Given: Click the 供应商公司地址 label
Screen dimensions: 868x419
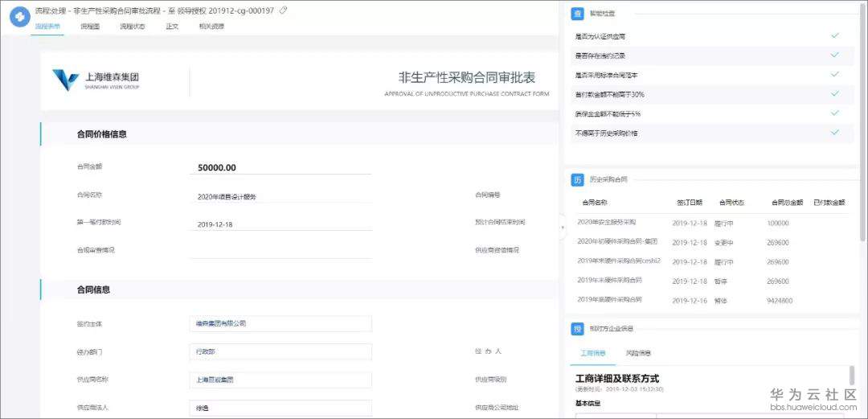Looking at the screenshot, I should 497,408.
